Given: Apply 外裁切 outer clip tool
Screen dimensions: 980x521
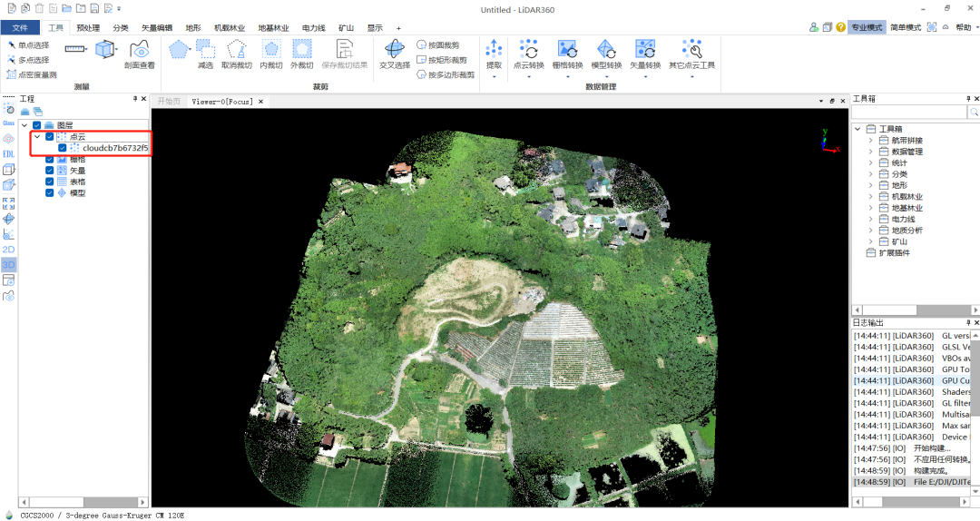Looking at the screenshot, I should tap(302, 54).
